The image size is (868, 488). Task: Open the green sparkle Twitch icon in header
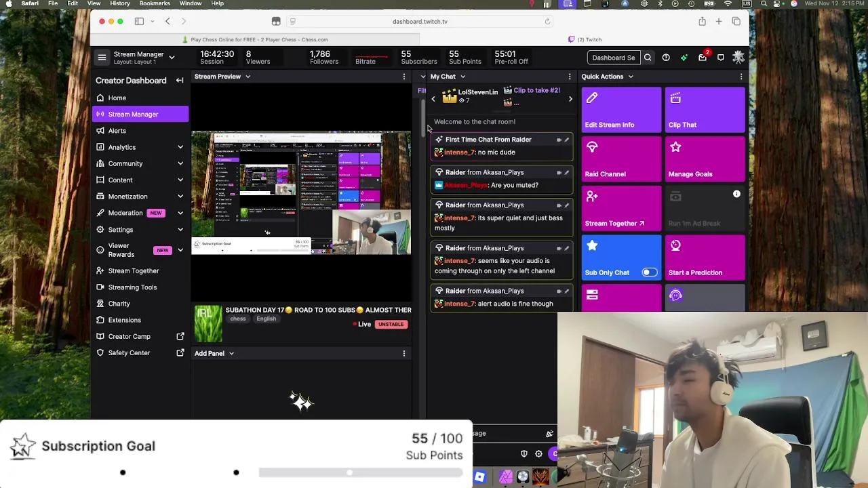pyautogui.click(x=684, y=58)
